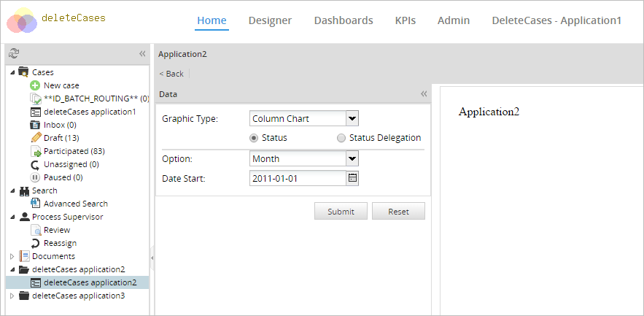Click the Draft pencil icon
The width and height of the screenshot is (644, 316).
tap(35, 138)
